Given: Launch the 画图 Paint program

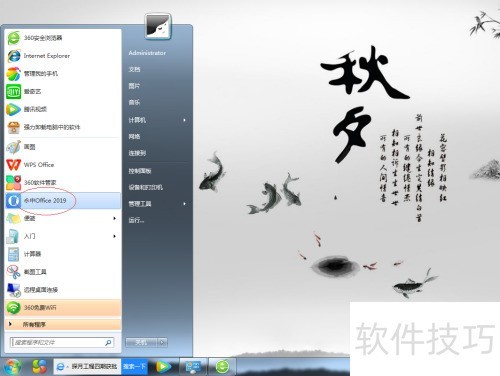Looking at the screenshot, I should tap(63, 147).
